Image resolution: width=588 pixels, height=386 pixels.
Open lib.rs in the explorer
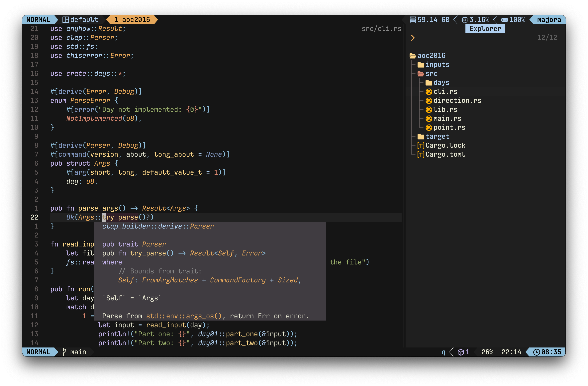tap(445, 110)
